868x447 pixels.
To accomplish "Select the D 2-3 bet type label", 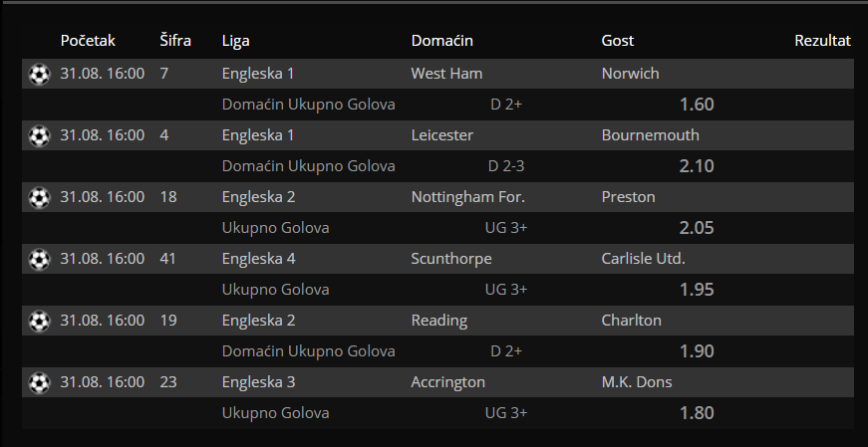I will point(506,166).
